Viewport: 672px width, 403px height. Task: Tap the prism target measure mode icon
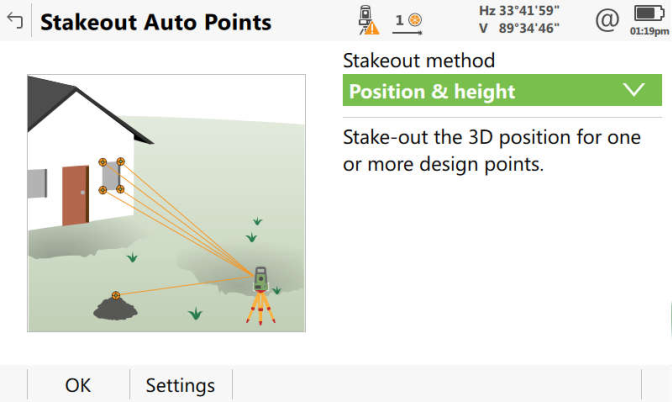coord(408,24)
